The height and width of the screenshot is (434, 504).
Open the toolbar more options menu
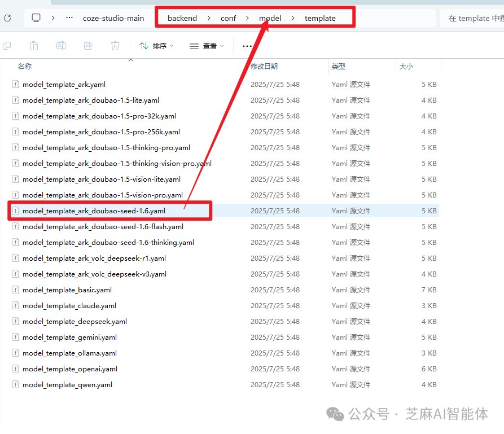pyautogui.click(x=247, y=46)
